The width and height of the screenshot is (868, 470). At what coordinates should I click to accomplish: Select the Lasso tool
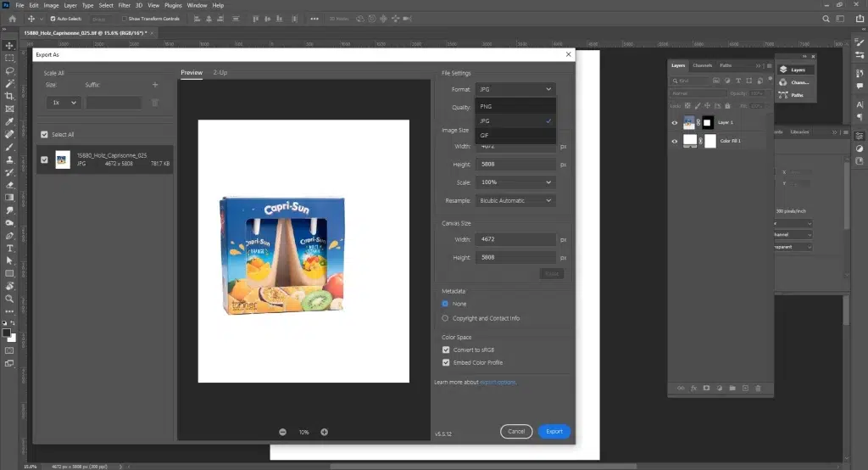tap(9, 71)
